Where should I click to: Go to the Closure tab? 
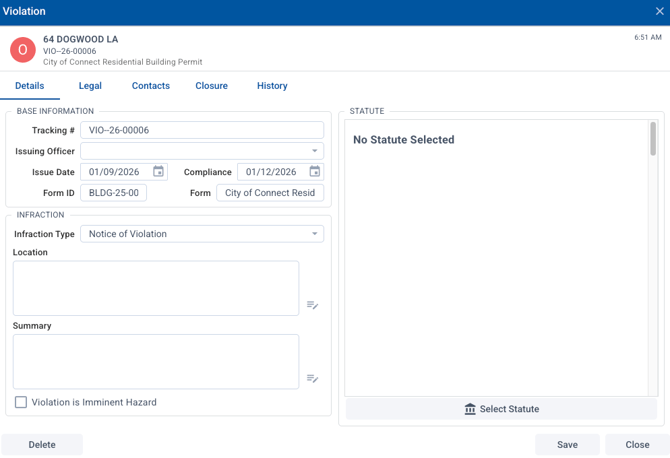pos(211,86)
